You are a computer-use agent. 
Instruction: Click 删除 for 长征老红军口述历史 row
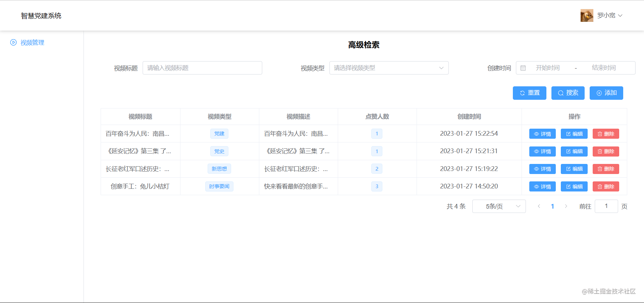point(606,169)
